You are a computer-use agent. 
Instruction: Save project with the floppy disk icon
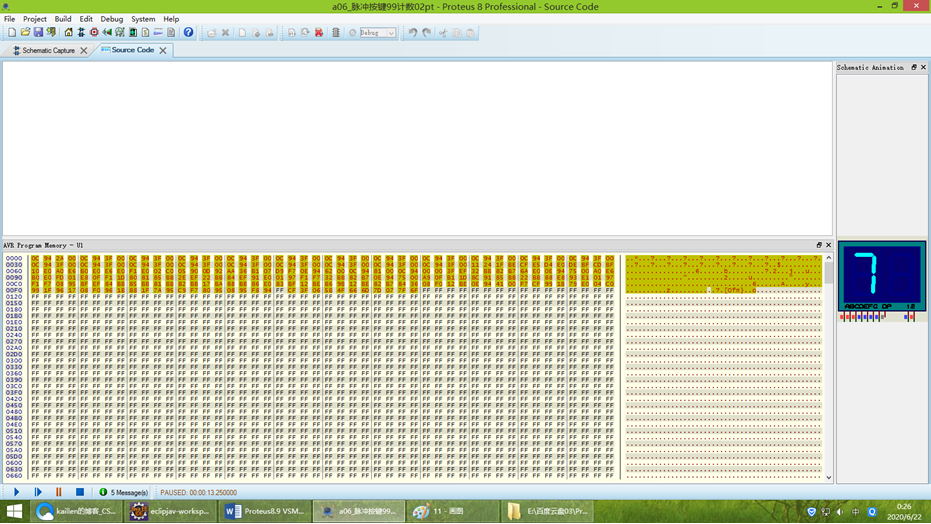point(38,33)
